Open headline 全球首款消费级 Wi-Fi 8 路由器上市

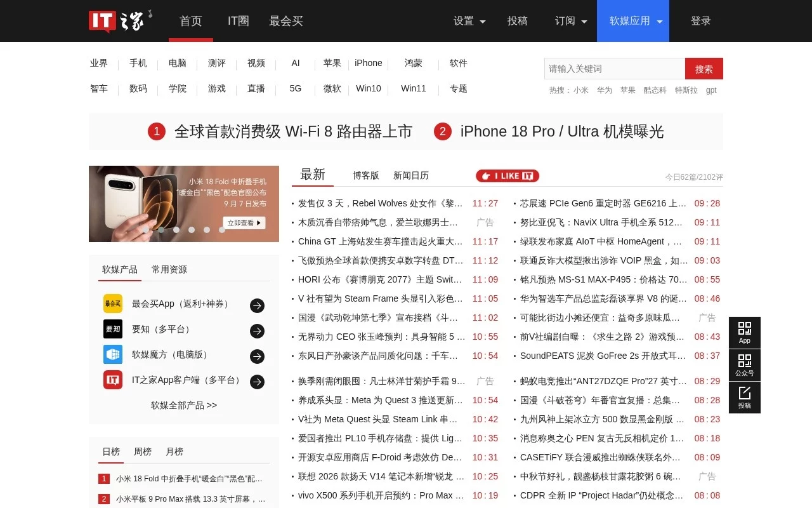(294, 131)
